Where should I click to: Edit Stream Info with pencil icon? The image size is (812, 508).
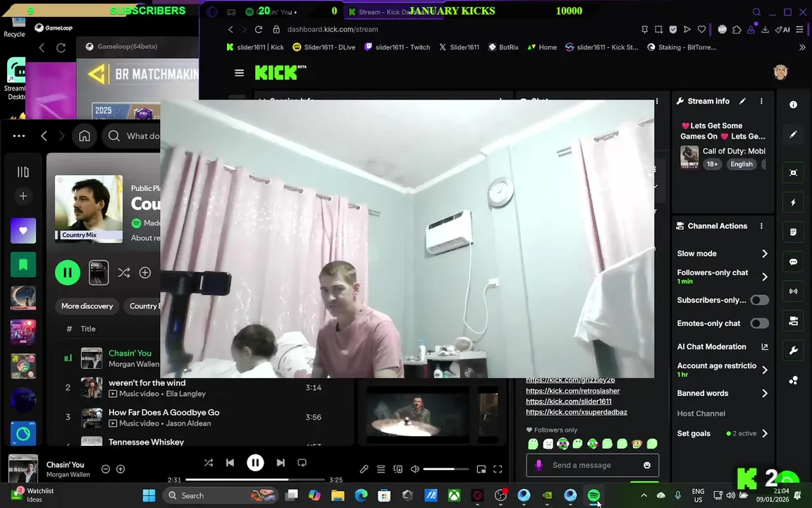(x=742, y=101)
